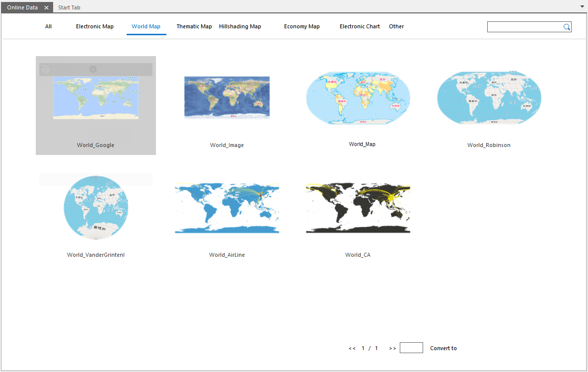
Task: Click the World_AirLine label
Action: [227, 255]
